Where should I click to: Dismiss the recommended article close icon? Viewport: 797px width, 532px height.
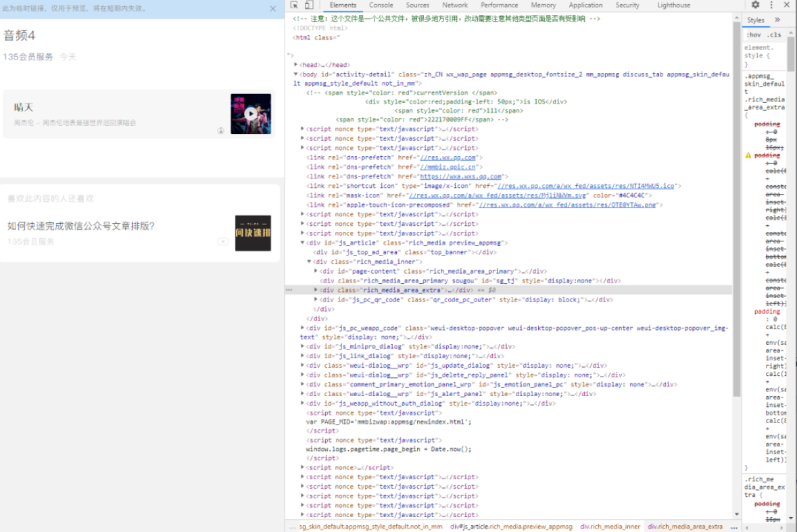tap(222, 241)
